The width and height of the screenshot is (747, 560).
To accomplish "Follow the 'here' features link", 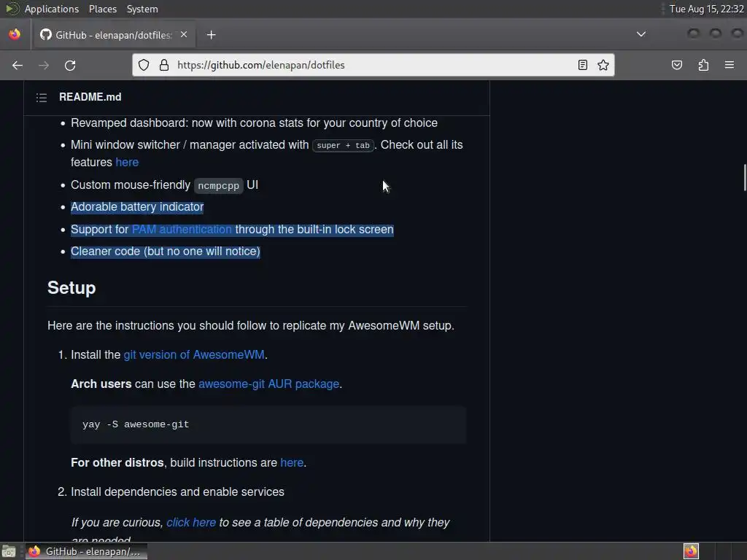I will coord(127,163).
